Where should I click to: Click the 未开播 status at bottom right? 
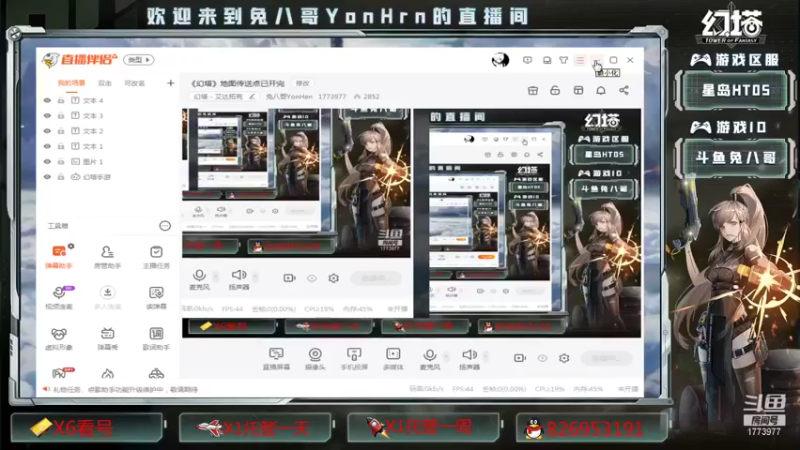coord(628,389)
